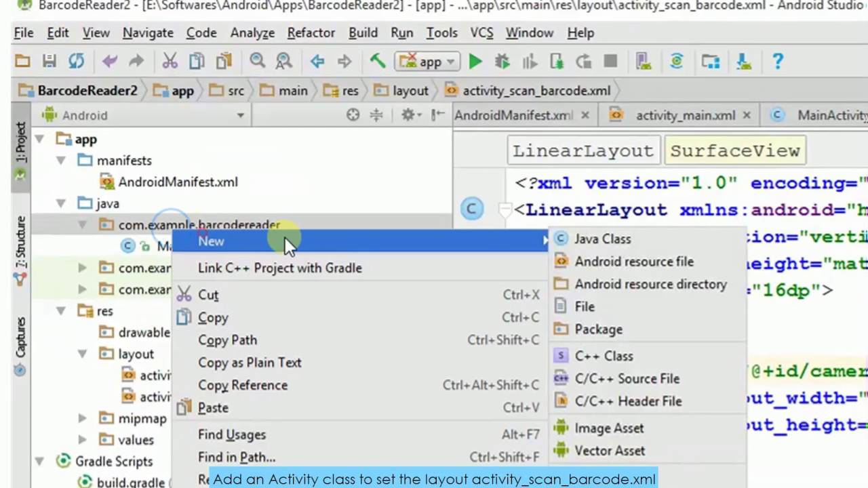Viewport: 868px width, 488px height.
Task: Choose Android resource file in the submenu
Action: (648, 262)
